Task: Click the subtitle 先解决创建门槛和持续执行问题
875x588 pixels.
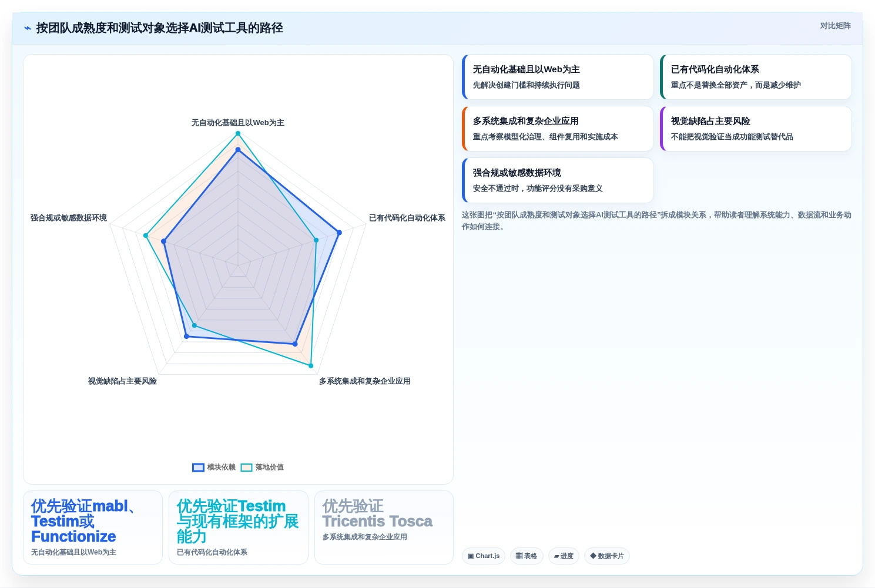Action: click(527, 85)
